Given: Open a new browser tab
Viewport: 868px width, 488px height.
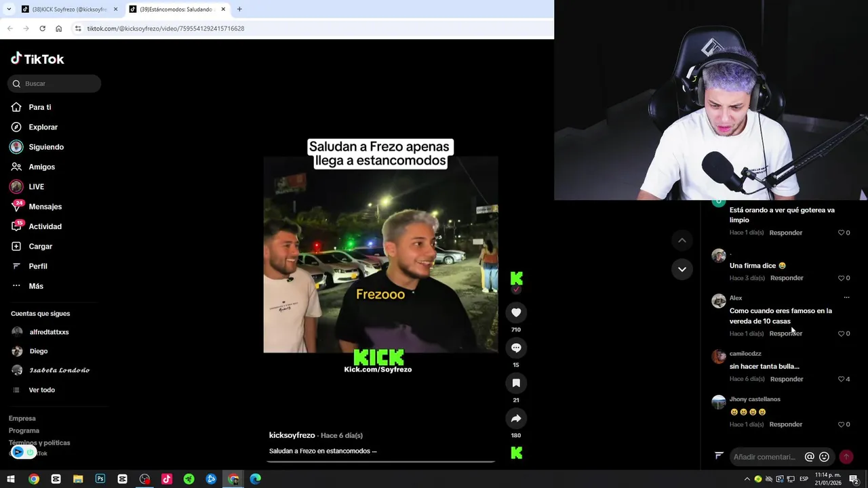Looking at the screenshot, I should coord(239,9).
